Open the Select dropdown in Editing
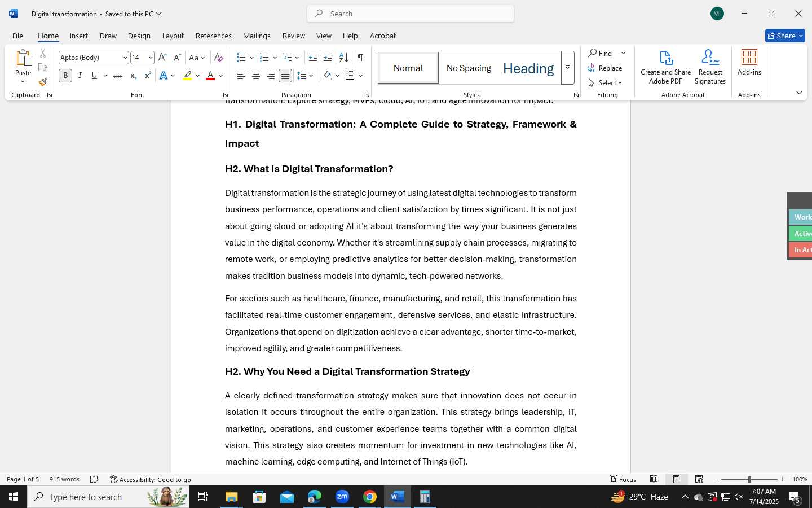 click(x=605, y=83)
